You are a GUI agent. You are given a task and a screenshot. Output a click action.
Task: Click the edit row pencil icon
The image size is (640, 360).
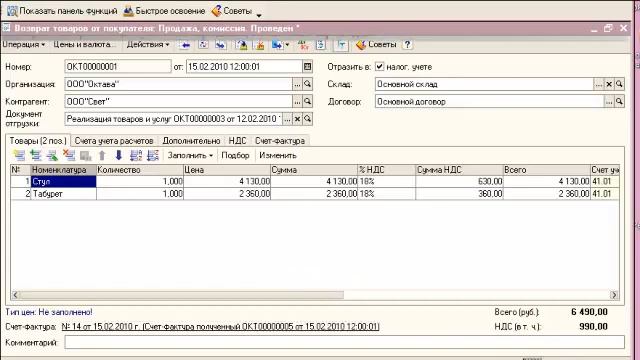tap(53, 155)
